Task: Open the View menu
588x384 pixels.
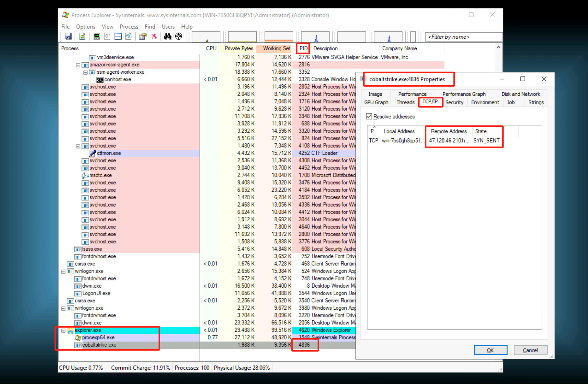Action: (107, 27)
